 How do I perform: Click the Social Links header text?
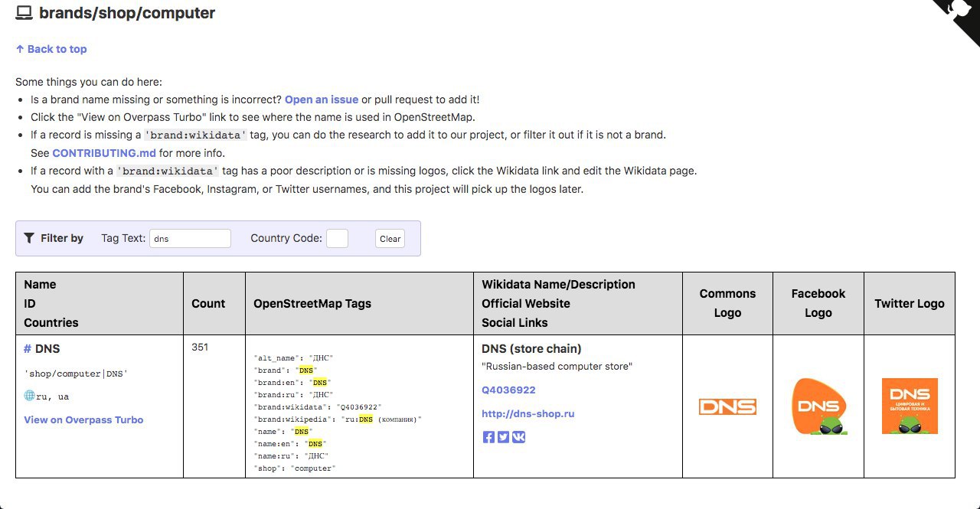(514, 322)
